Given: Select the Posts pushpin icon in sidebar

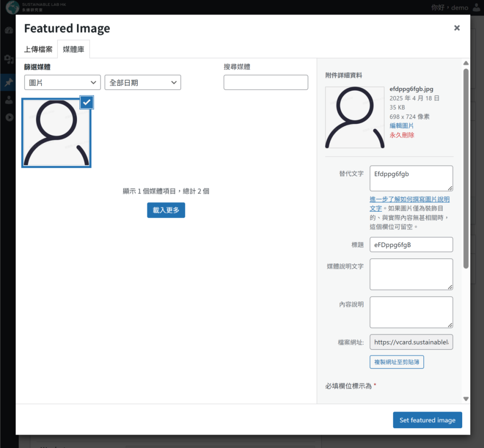Looking at the screenshot, I should click(x=9, y=82).
